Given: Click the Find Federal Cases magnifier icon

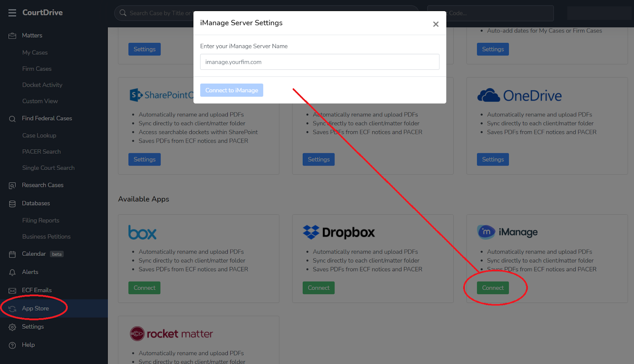Looking at the screenshot, I should (x=12, y=119).
